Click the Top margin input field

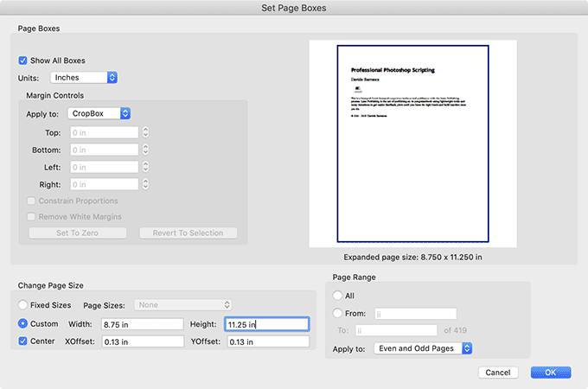coord(105,132)
